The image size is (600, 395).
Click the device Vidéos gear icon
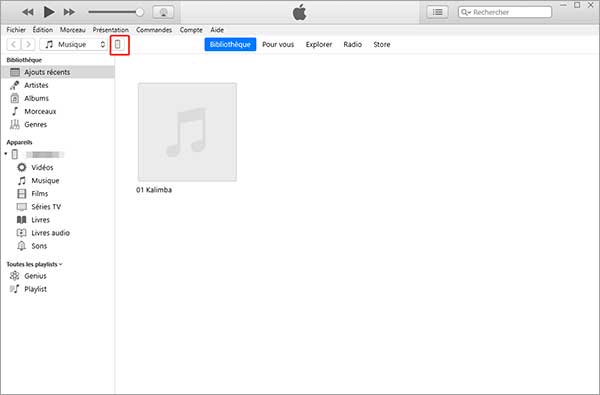22,167
